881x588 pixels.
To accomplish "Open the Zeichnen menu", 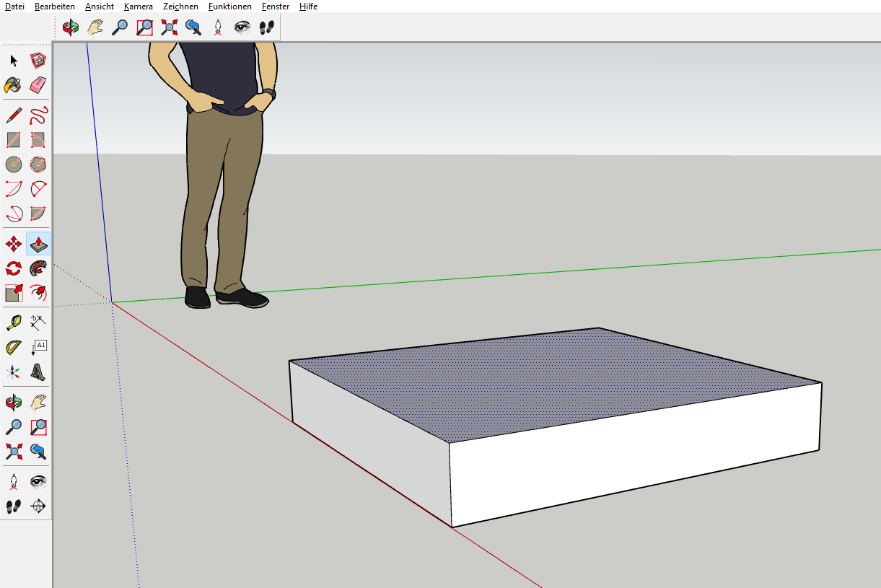I will point(180,6).
